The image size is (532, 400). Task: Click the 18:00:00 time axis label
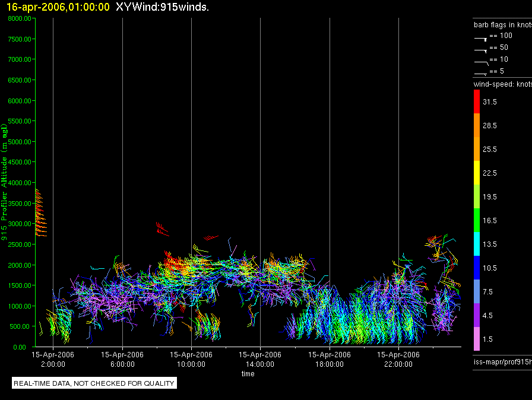point(330,364)
